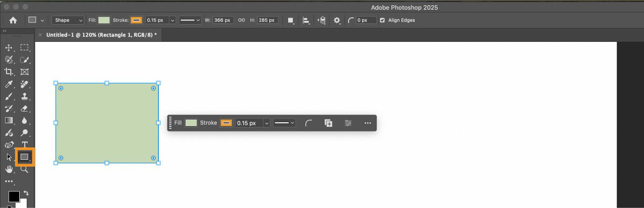Select the Brush tool
Viewport: 644px width, 208px height.
(9, 96)
